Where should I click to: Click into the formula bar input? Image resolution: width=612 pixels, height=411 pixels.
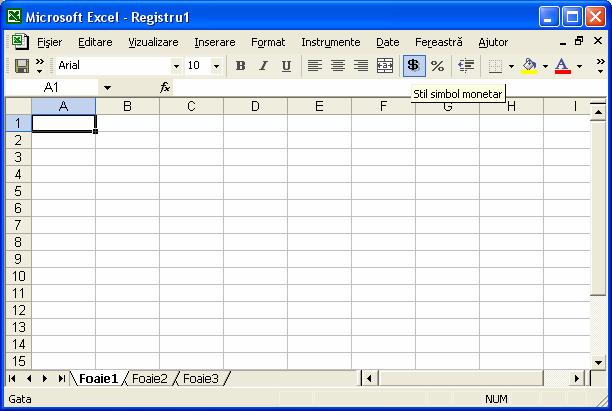(380, 88)
